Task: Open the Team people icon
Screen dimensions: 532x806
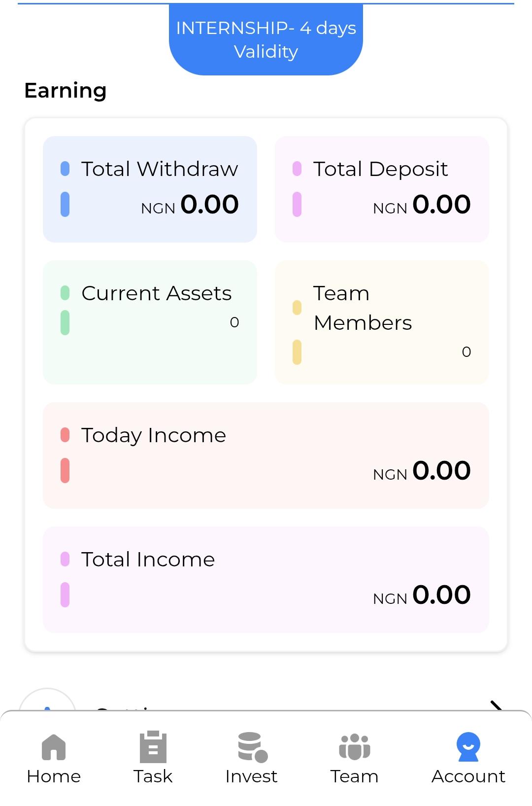Action: coord(354,747)
